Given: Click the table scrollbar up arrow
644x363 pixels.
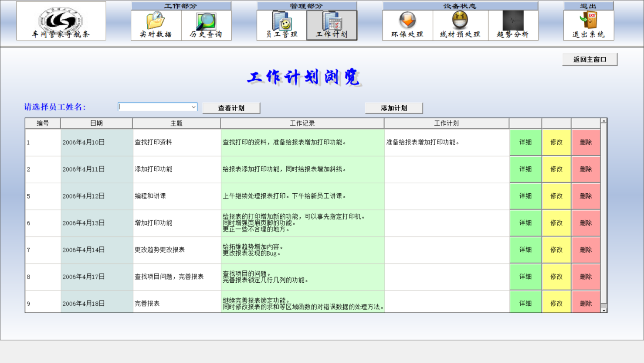Looking at the screenshot, I should tap(604, 121).
